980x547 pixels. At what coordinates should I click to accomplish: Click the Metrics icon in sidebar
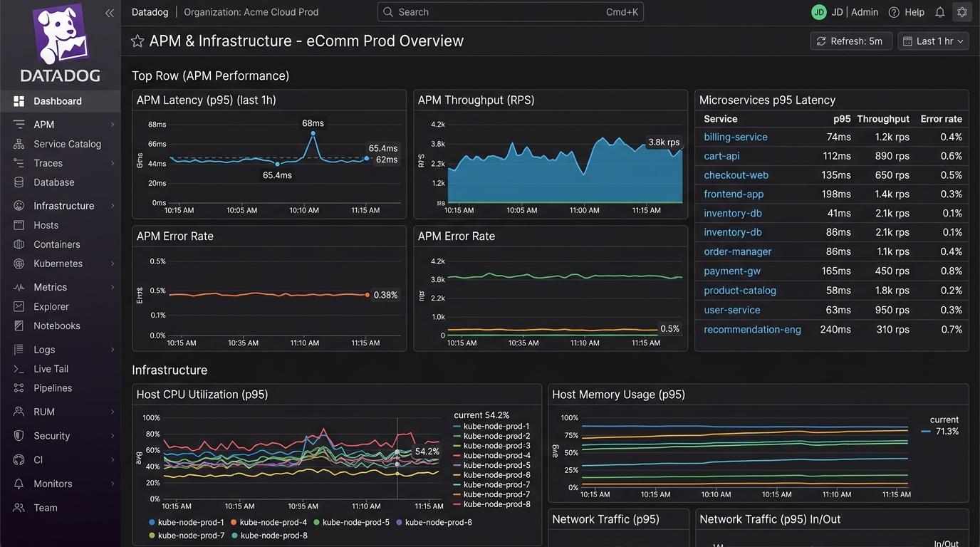19,287
